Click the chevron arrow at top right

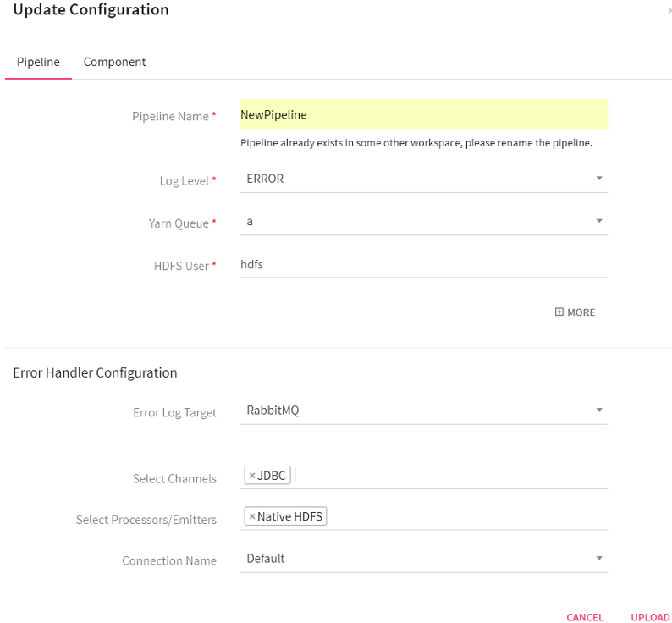[669, 10]
